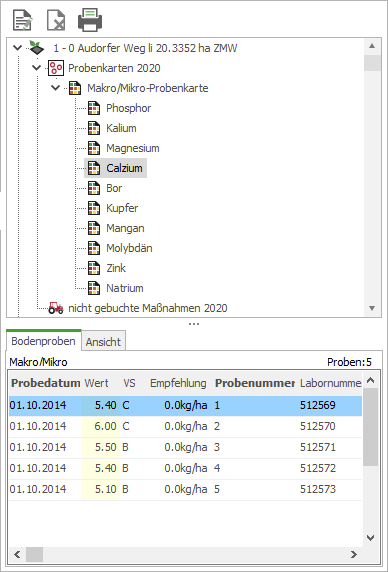Click the Natrium map icon
Screen dimensions: 388x572
coord(94,288)
